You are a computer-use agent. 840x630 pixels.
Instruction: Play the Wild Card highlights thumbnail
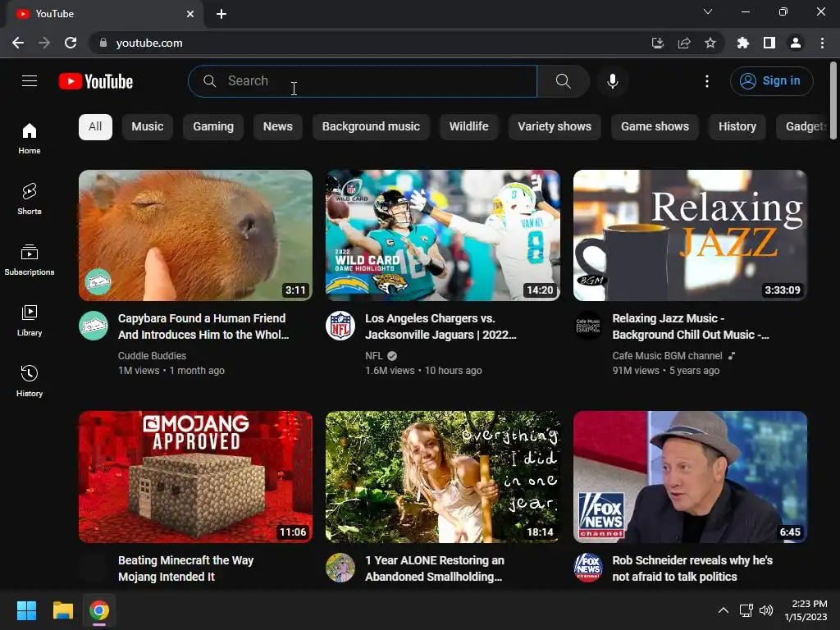coord(443,235)
